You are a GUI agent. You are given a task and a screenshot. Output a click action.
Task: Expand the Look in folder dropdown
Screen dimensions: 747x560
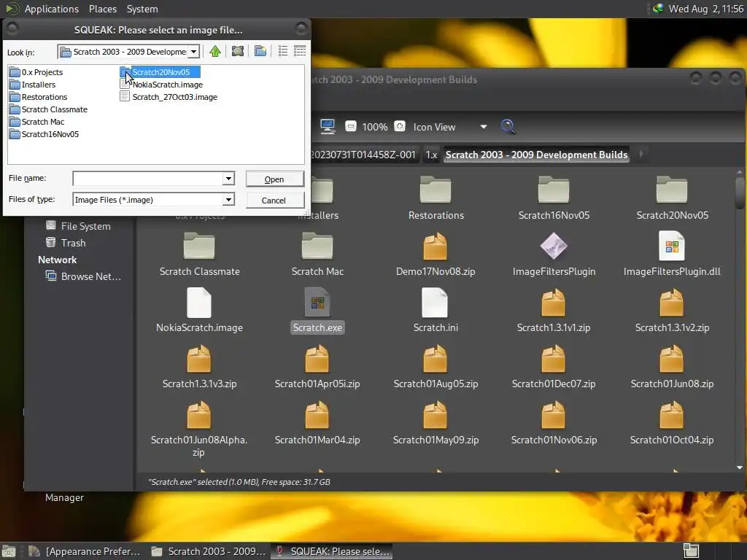(193, 52)
